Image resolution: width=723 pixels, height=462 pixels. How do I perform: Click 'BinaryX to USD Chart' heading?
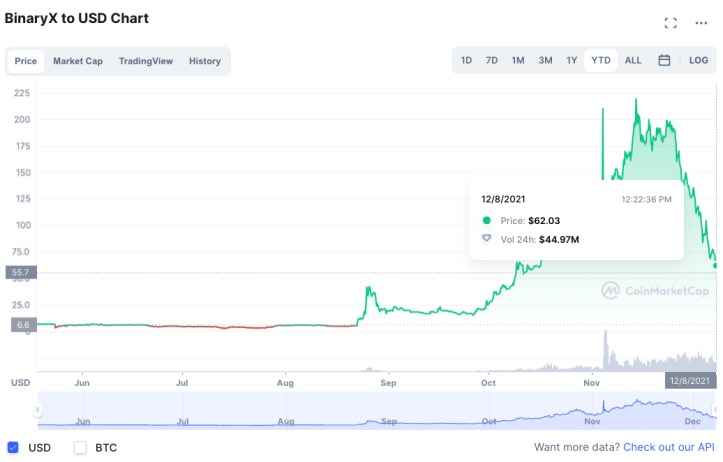click(x=77, y=18)
